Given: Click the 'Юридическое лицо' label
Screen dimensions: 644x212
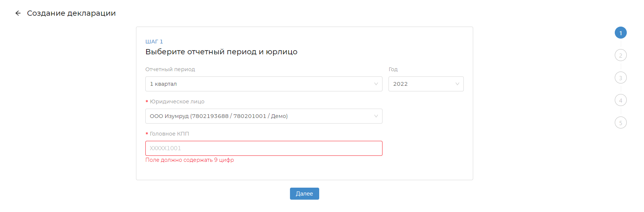Looking at the screenshot, I should tap(177, 102).
